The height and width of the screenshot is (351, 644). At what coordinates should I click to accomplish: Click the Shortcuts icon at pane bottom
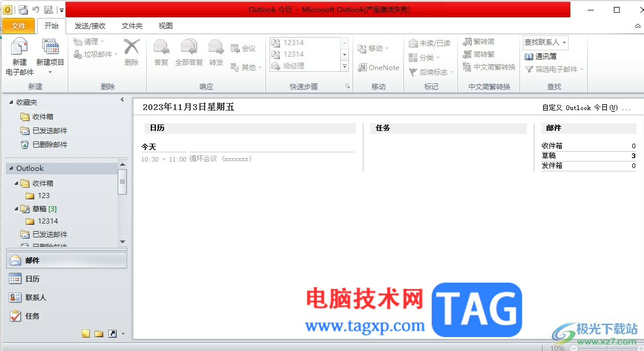[112, 334]
